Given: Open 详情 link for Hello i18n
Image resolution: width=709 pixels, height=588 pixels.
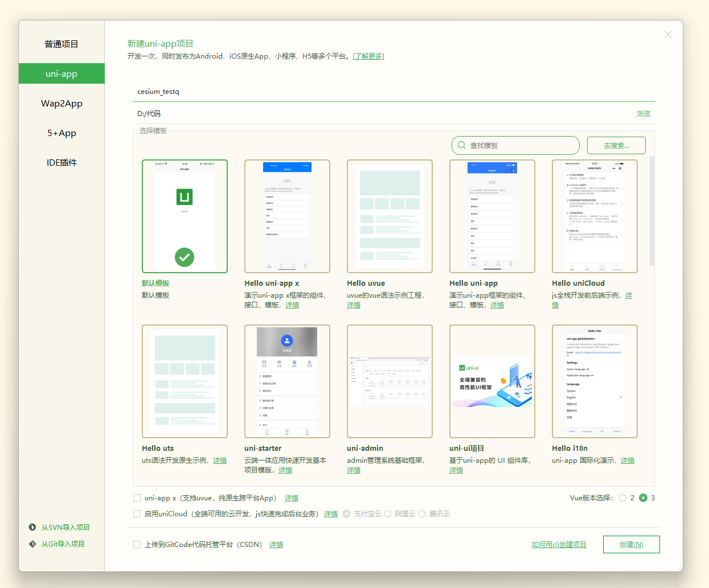Looking at the screenshot, I should click(x=628, y=460).
